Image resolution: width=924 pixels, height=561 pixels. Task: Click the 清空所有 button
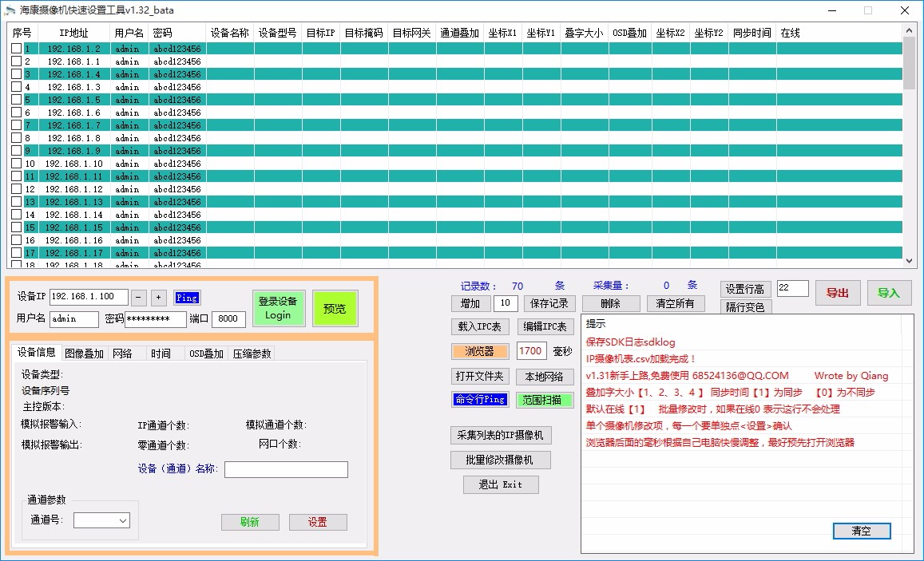[x=676, y=303]
